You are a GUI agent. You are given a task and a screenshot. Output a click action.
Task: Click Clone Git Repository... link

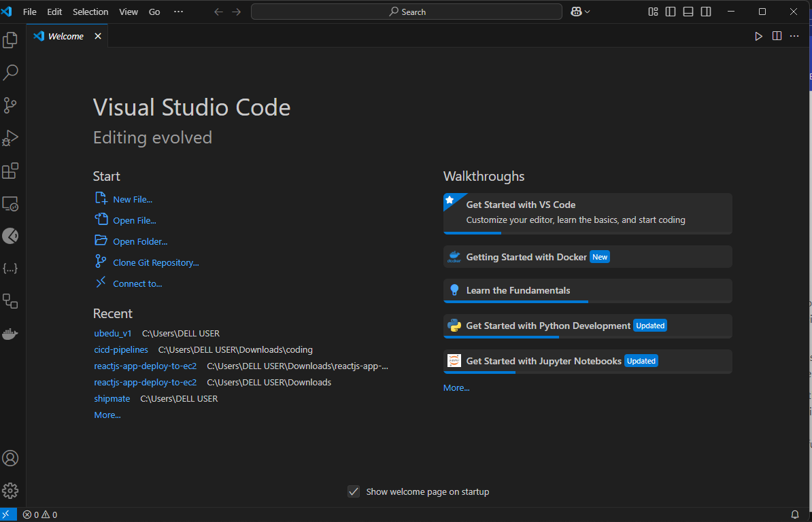point(156,263)
